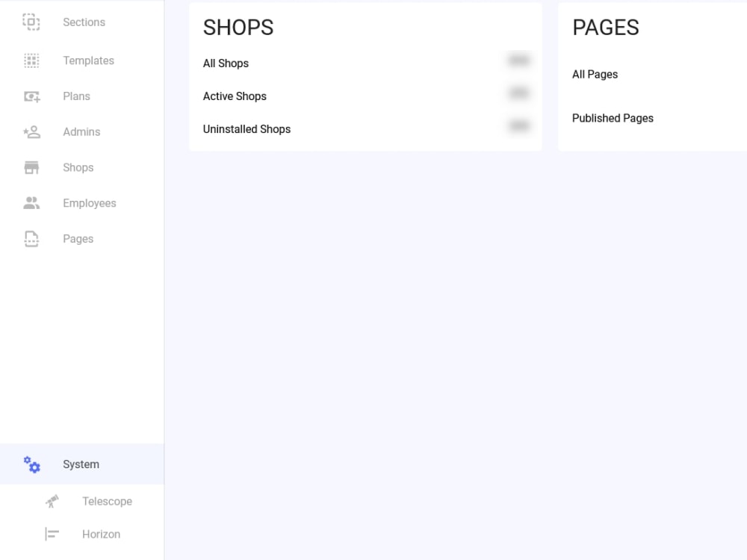View All Pages
The image size is (747, 560).
[595, 74]
